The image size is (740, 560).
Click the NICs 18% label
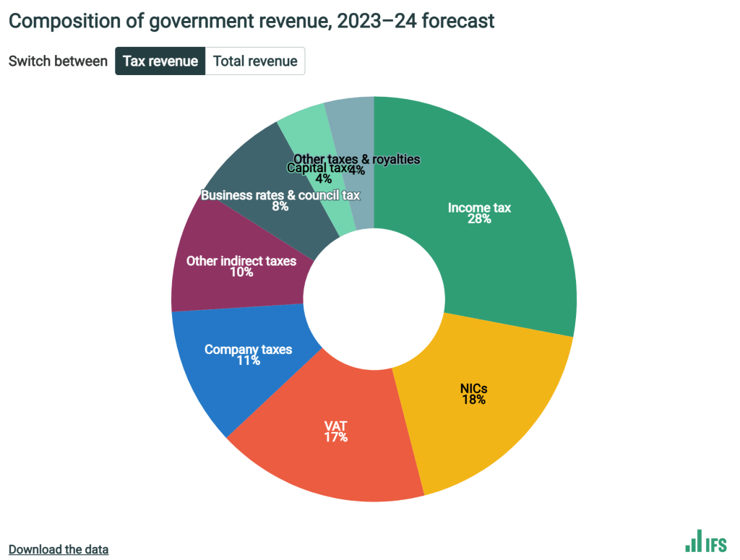click(474, 395)
